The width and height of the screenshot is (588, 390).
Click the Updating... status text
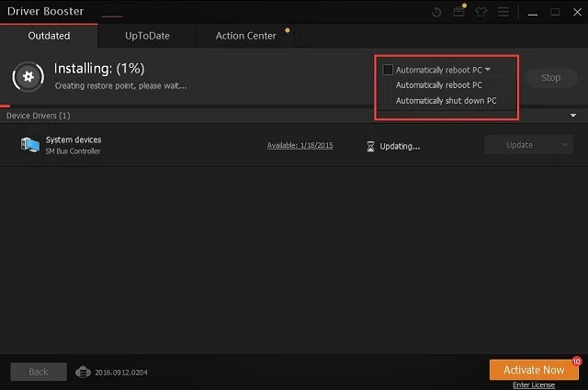(400, 146)
